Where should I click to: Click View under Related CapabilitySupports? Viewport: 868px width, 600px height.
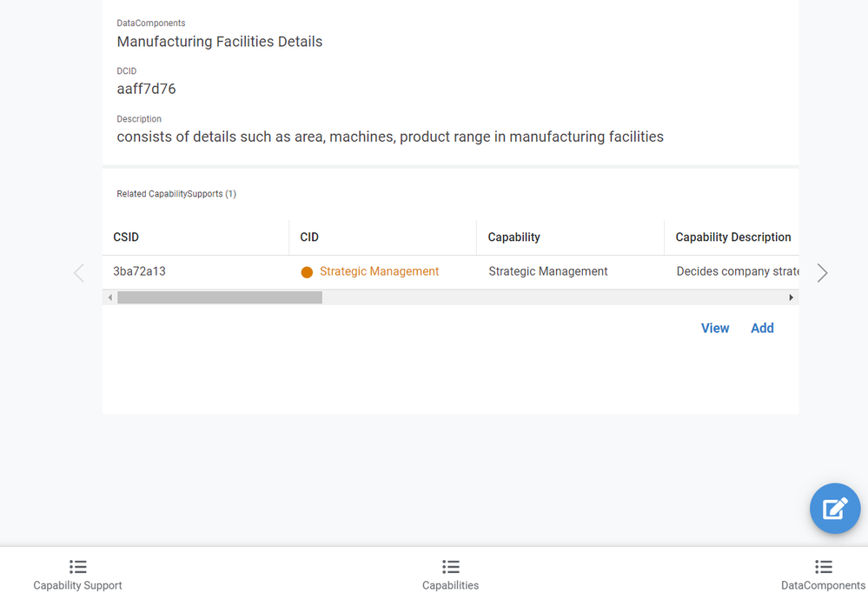715,328
